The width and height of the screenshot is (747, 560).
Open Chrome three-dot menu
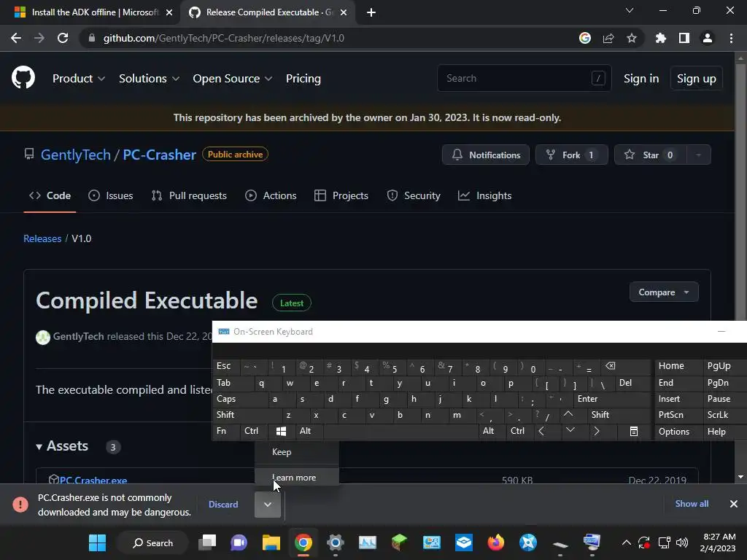[x=731, y=38]
